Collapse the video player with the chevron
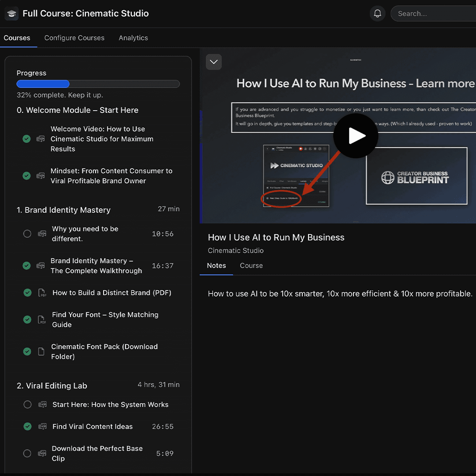Image resolution: width=476 pixels, height=476 pixels. [x=214, y=62]
